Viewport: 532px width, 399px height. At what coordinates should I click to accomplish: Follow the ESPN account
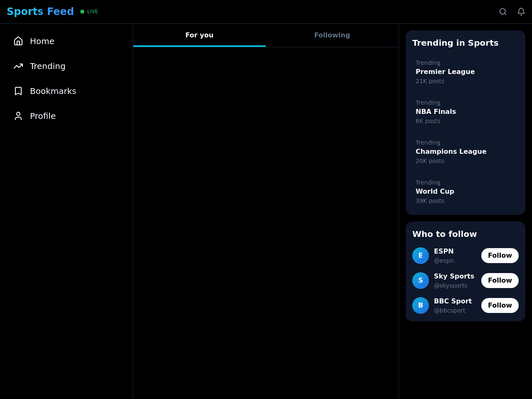coord(500,256)
